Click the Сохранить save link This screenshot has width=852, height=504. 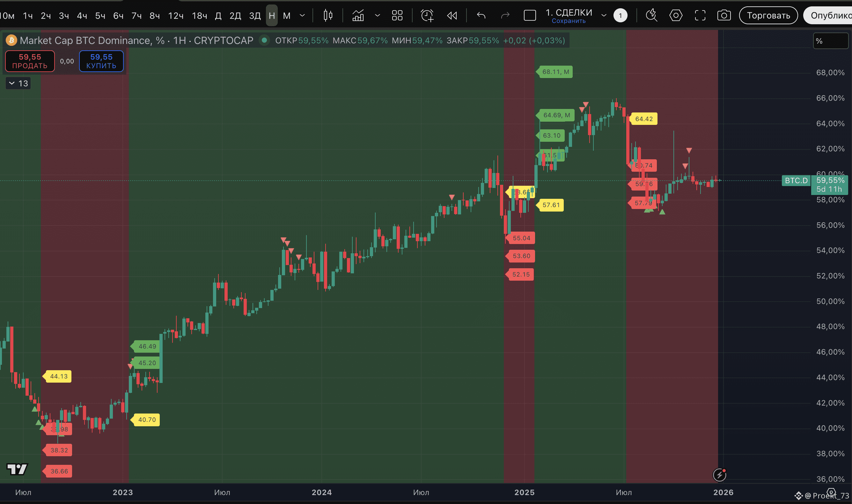[x=569, y=21]
